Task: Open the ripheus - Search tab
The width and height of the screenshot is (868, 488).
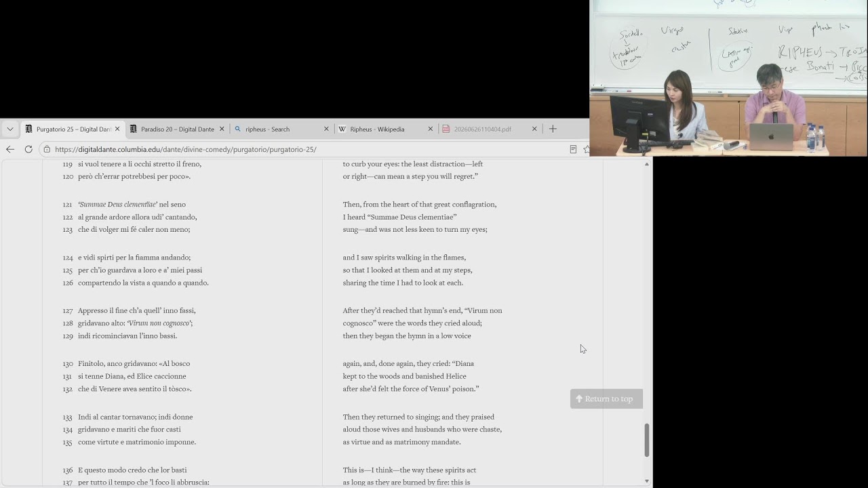Action: point(281,129)
